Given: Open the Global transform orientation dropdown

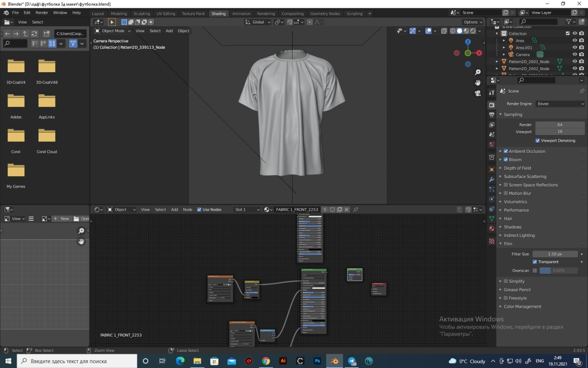Looking at the screenshot, I should point(258,22).
